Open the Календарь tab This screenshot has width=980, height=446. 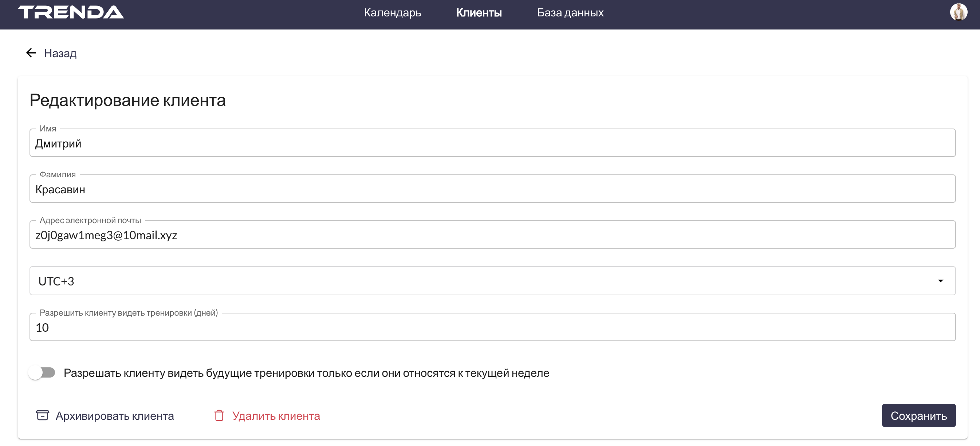392,12
